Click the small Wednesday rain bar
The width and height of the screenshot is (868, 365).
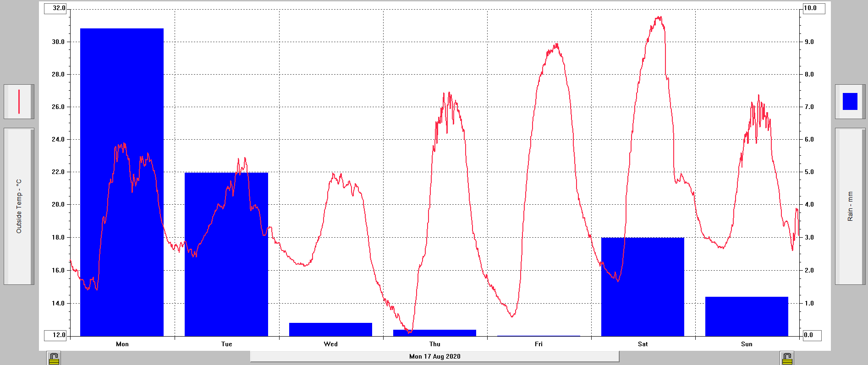330,330
